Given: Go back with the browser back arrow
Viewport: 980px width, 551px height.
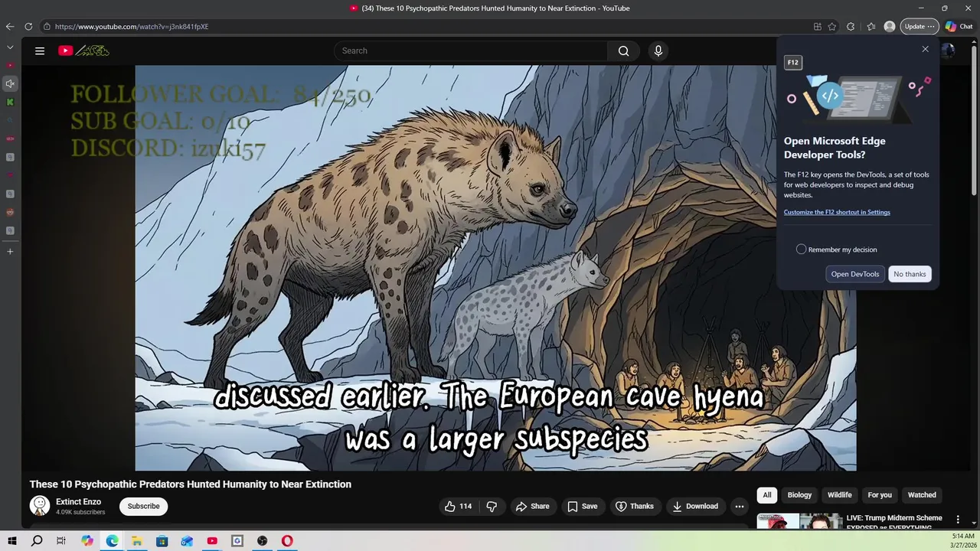Looking at the screenshot, I should click(x=10, y=26).
